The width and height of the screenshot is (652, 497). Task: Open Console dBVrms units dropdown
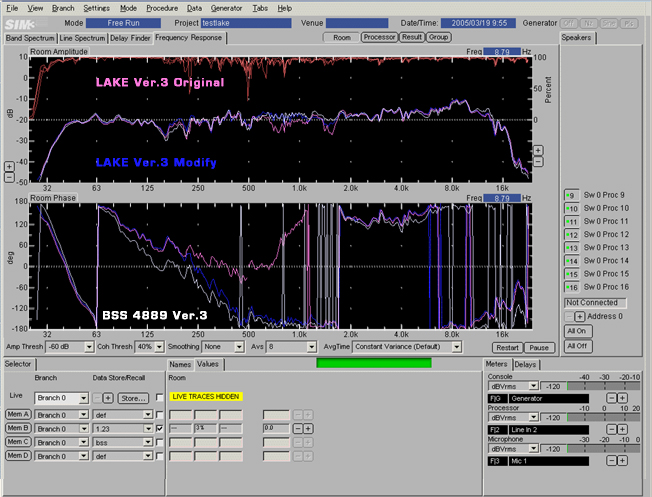tap(533, 386)
